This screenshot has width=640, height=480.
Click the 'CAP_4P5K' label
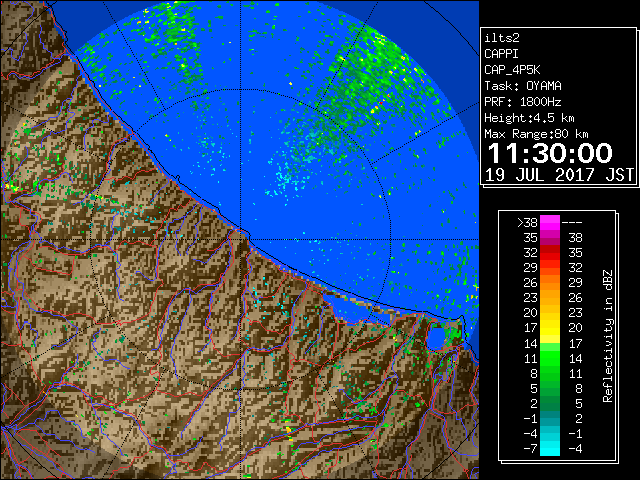tap(512, 70)
